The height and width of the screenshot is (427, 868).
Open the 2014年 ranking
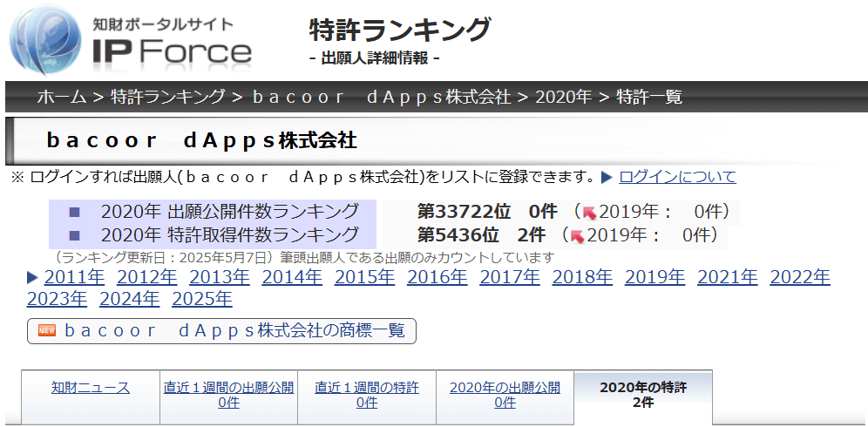(292, 277)
